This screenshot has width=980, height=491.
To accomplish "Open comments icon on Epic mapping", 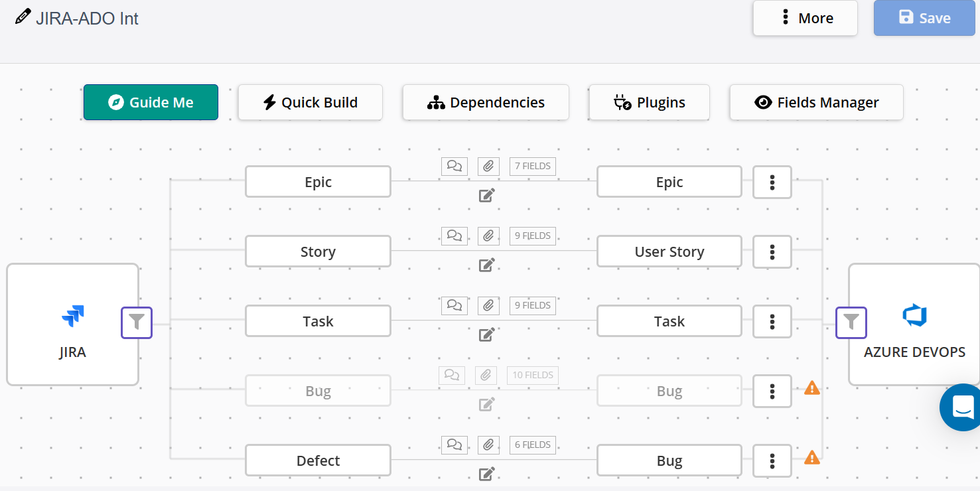I will pyautogui.click(x=455, y=166).
